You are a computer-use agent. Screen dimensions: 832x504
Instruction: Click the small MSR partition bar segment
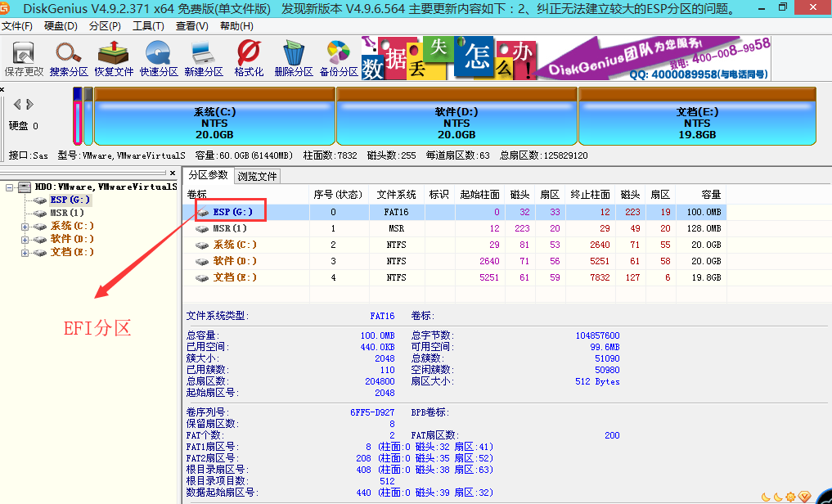88,116
